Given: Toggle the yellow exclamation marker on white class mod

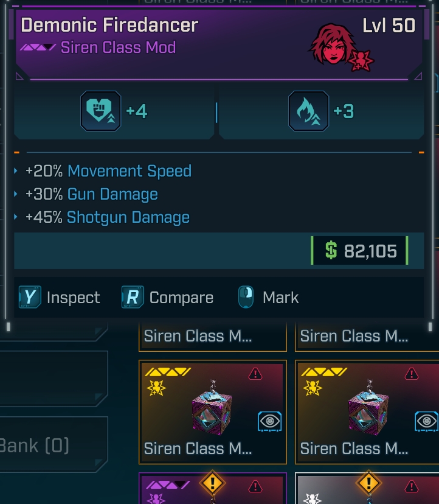Looking at the screenshot, I should click(368, 485).
